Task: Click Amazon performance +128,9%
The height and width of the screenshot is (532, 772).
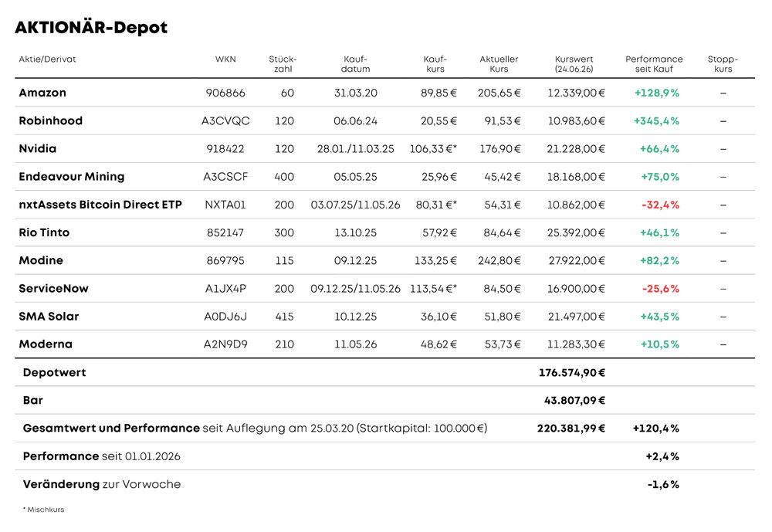Action: 657,93
